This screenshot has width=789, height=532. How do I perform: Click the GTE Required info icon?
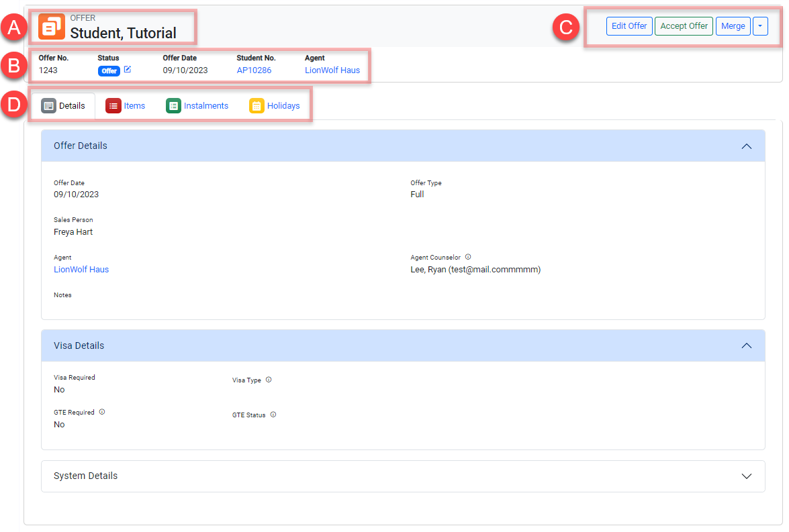(102, 413)
